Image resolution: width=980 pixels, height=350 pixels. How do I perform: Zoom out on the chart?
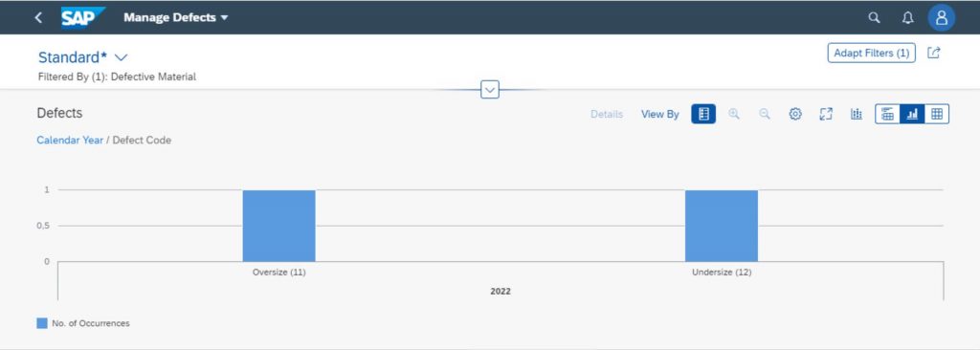point(765,114)
